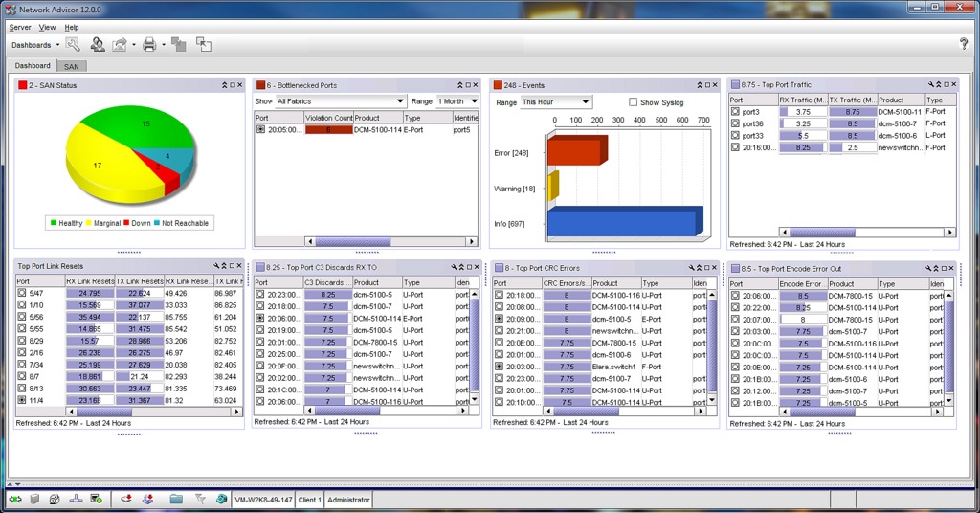Click Client 1 in status bar
This screenshot has height=513, width=980.
point(309,500)
